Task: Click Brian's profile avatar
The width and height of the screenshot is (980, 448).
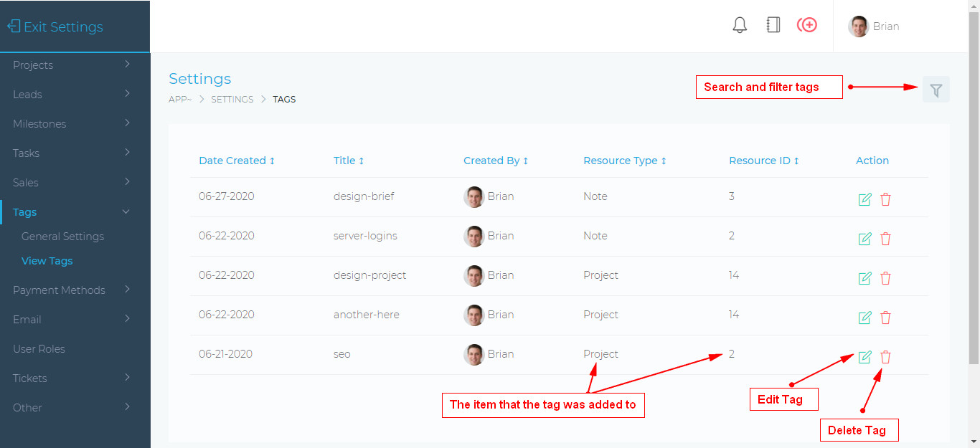Action: coord(858,26)
